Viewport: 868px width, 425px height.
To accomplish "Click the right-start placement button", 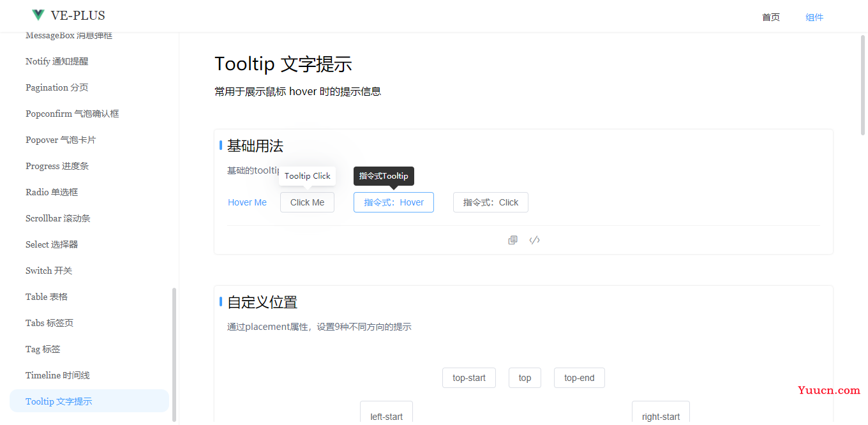I will coord(661,413).
